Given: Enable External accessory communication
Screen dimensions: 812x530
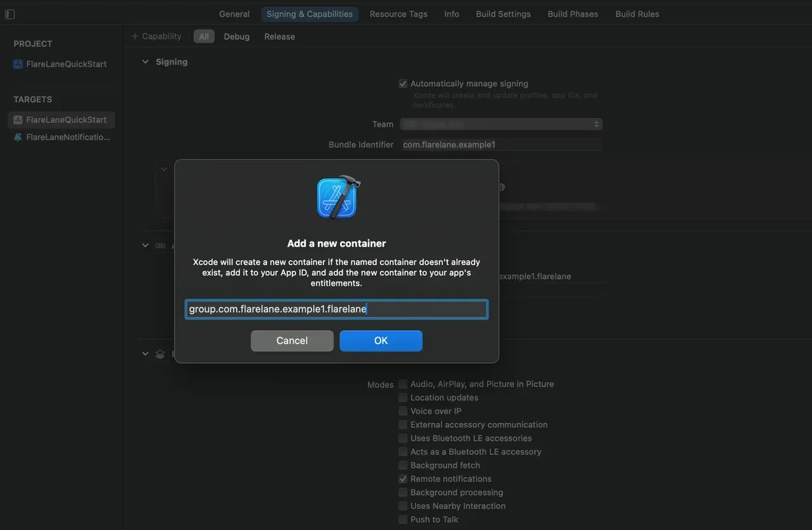Looking at the screenshot, I should (x=403, y=425).
